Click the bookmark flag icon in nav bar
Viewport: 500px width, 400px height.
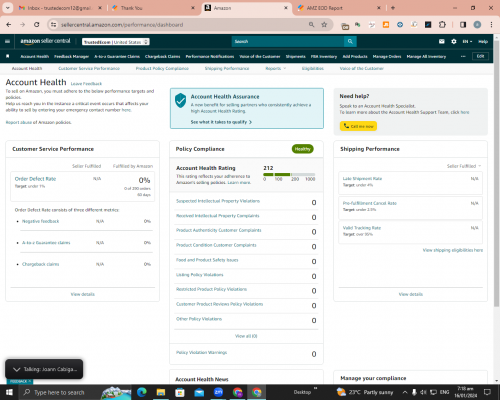tap(8, 56)
